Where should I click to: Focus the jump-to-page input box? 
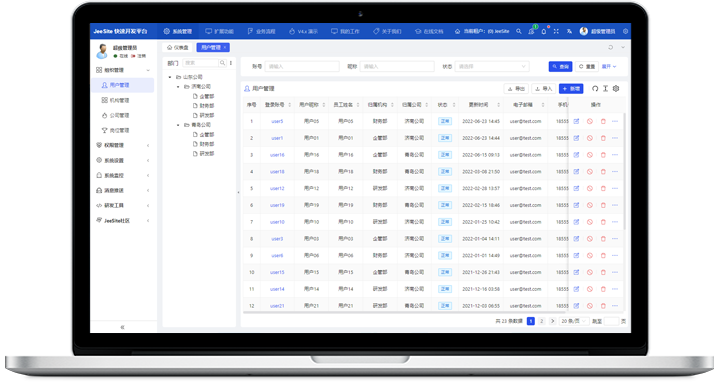(611, 321)
